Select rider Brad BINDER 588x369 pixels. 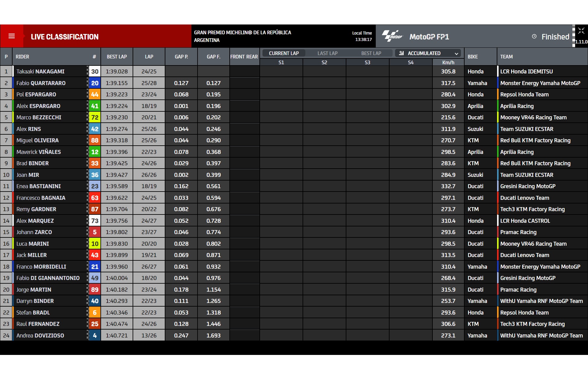click(32, 163)
